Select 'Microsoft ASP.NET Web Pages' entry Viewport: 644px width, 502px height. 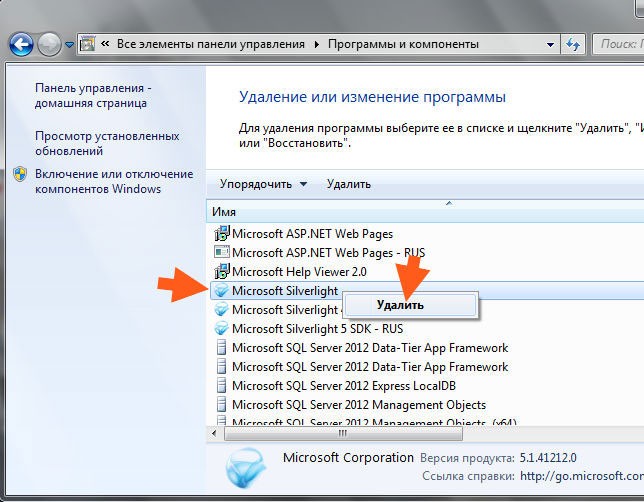click(x=312, y=234)
